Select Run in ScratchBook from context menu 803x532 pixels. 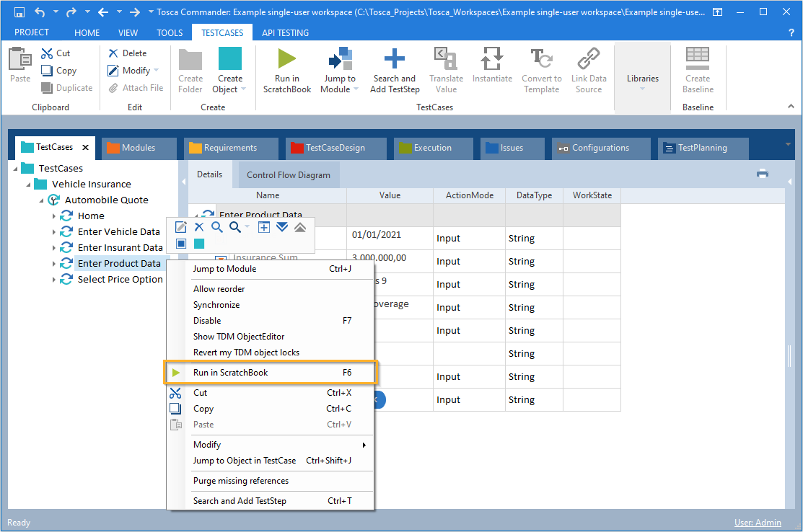tap(230, 373)
